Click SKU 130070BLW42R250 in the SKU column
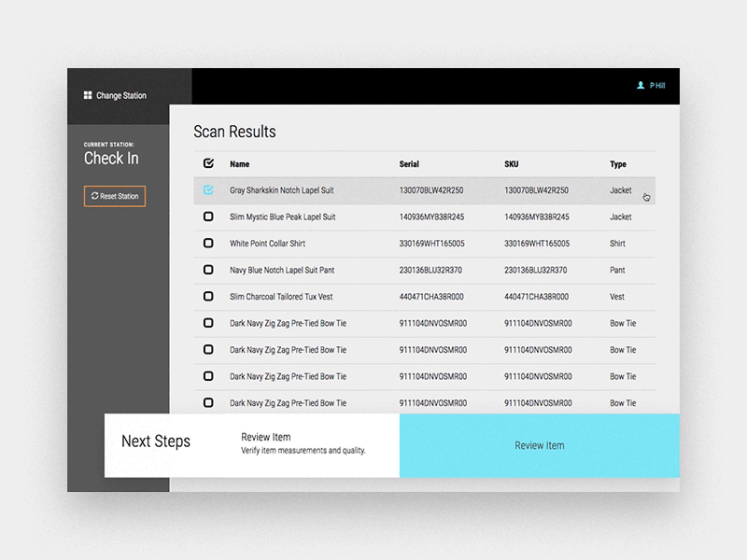 click(536, 190)
